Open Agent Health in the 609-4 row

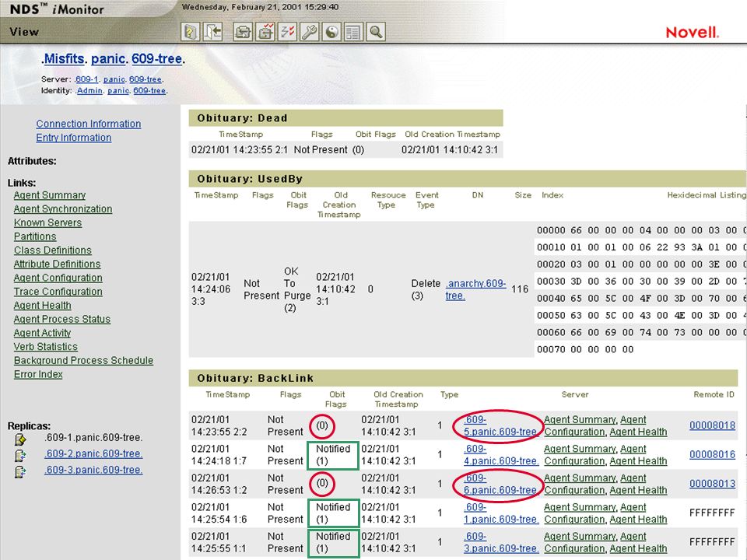coord(638,461)
